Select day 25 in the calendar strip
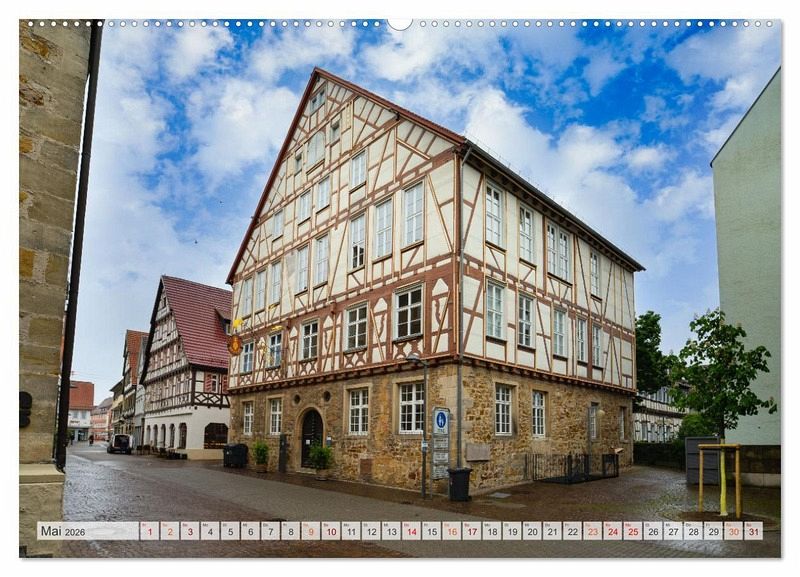 click(633, 531)
